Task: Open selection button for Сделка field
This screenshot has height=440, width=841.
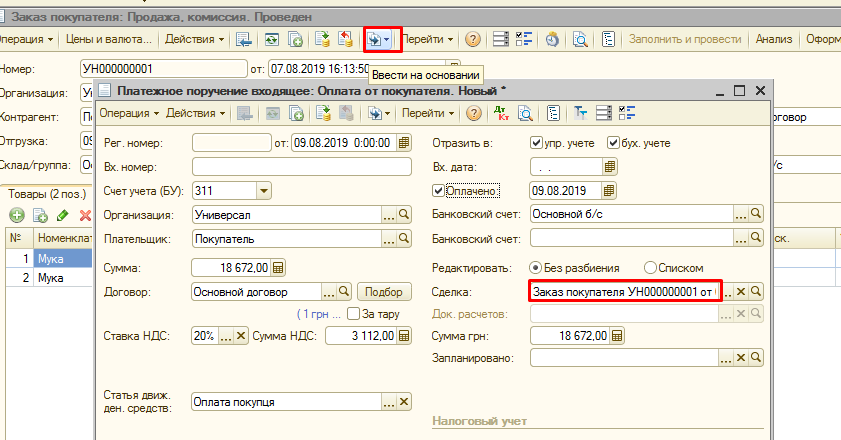Action: point(727,291)
